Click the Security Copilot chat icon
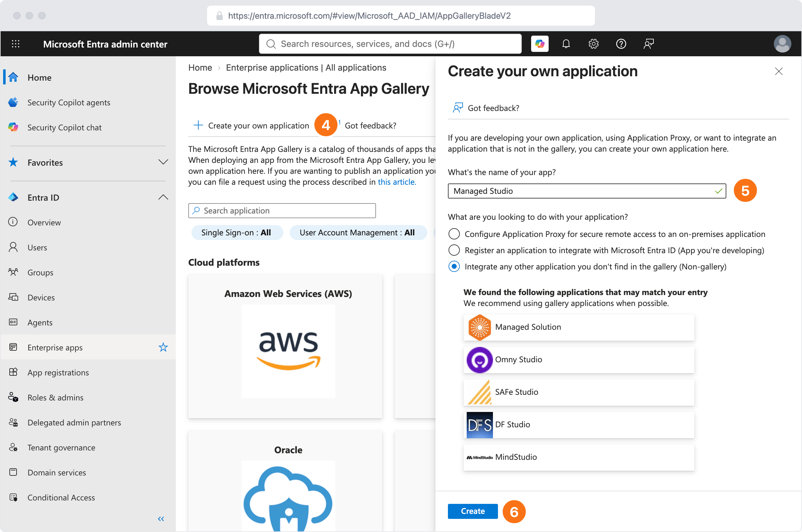The width and height of the screenshot is (802, 532). pos(13,127)
